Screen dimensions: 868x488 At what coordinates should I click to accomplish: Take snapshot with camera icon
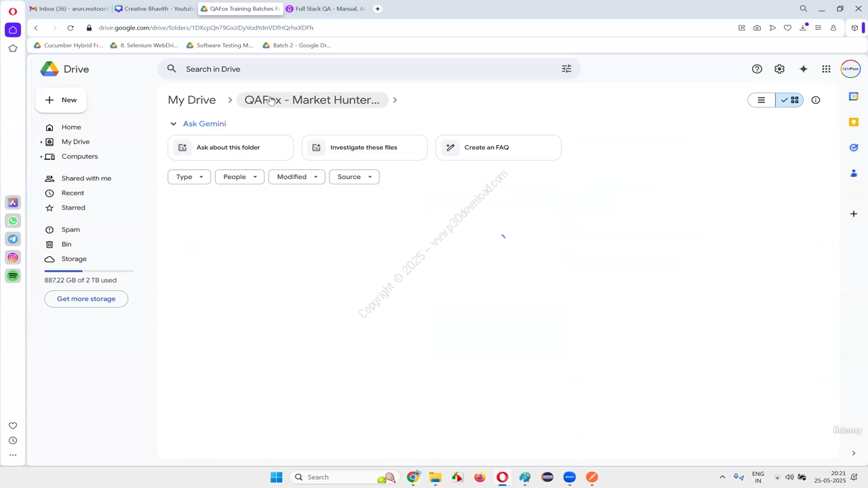(757, 28)
